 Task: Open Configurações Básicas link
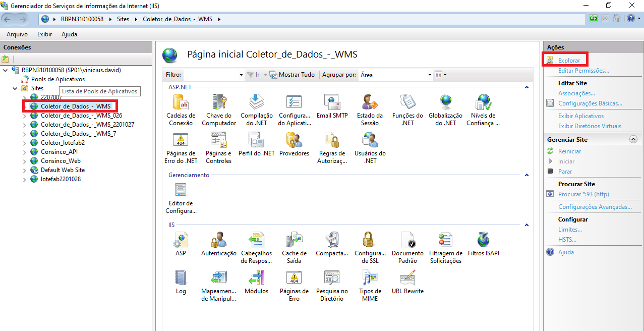pyautogui.click(x=590, y=103)
